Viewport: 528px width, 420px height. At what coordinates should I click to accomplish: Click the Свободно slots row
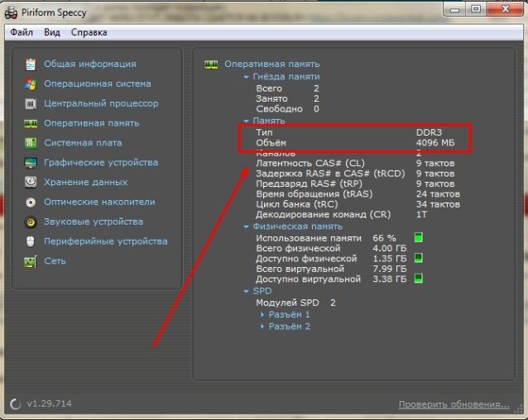(287, 109)
